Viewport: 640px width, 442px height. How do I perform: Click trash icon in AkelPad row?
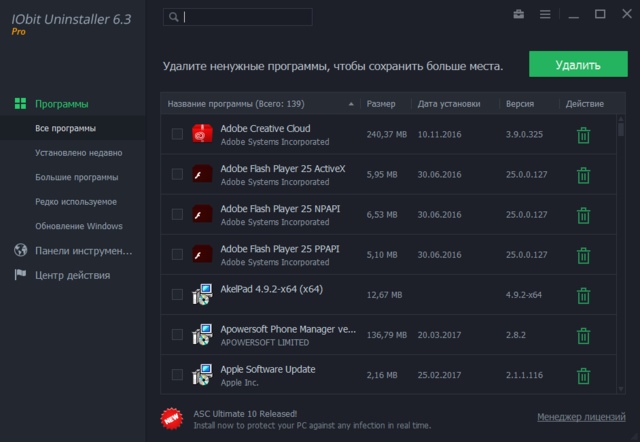click(x=583, y=295)
